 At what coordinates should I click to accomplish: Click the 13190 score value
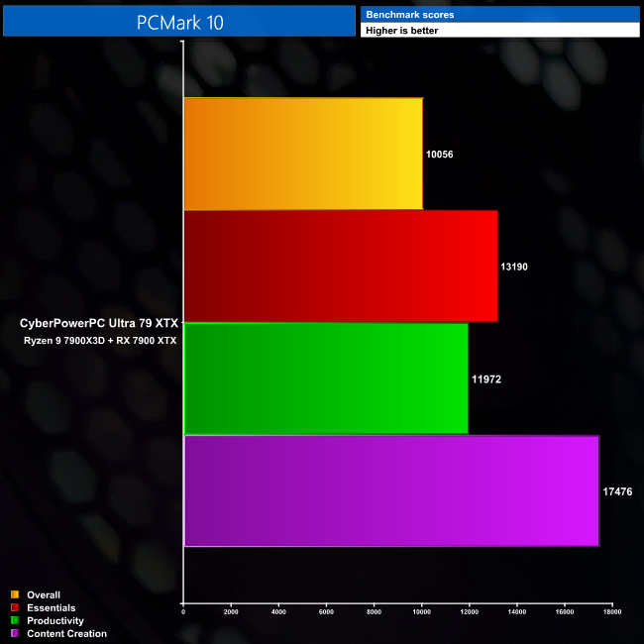point(514,267)
